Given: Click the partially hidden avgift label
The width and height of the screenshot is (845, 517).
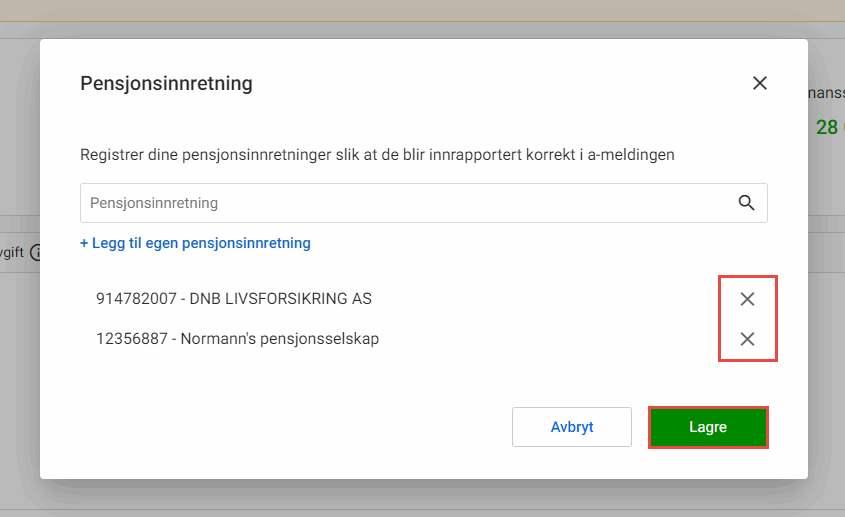Looking at the screenshot, I should [x=12, y=253].
